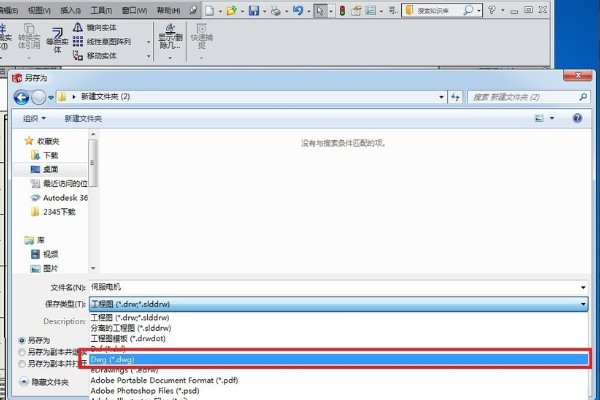Click the Forward arrow in Save As dialog
Image resolution: width=600 pixels, height=400 pixels.
pos(39,97)
